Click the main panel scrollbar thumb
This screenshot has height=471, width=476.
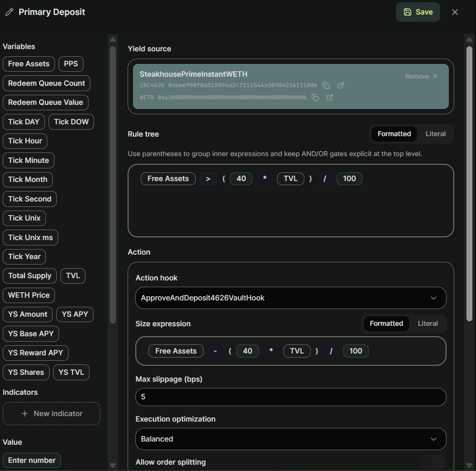(x=469, y=183)
